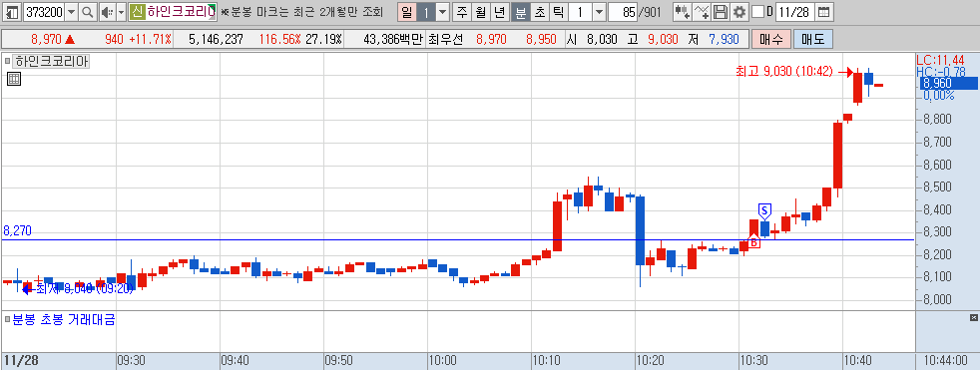The width and height of the screenshot is (980, 370).
Task: Click the 매도 sell button
Action: coord(813,39)
